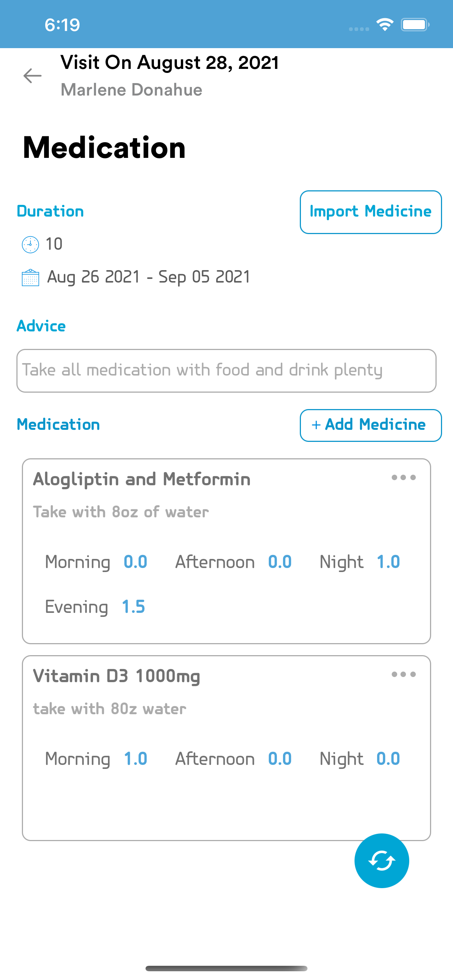Image resolution: width=453 pixels, height=980 pixels.
Task: Open options menu for Vitamin D3 1000mg
Action: [403, 674]
